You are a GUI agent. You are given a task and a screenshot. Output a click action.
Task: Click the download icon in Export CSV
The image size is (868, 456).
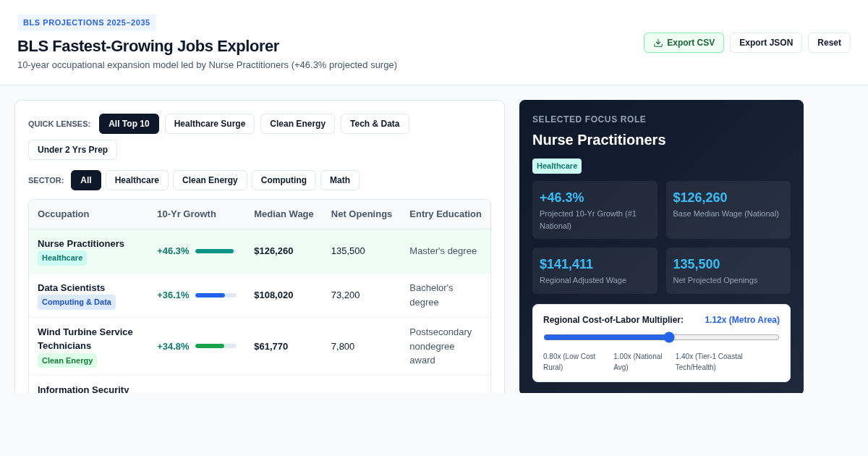(658, 43)
